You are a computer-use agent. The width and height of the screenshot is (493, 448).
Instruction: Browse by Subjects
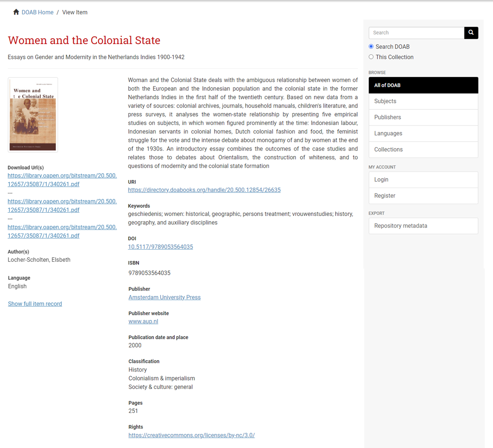(423, 101)
